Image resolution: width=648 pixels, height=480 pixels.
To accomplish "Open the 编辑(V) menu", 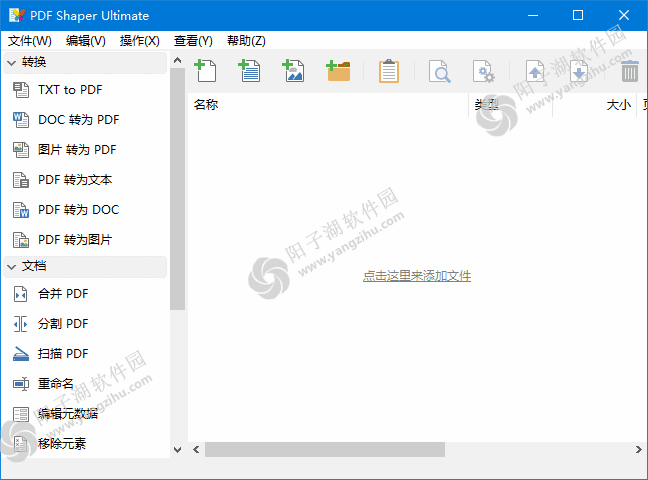I will coord(86,41).
